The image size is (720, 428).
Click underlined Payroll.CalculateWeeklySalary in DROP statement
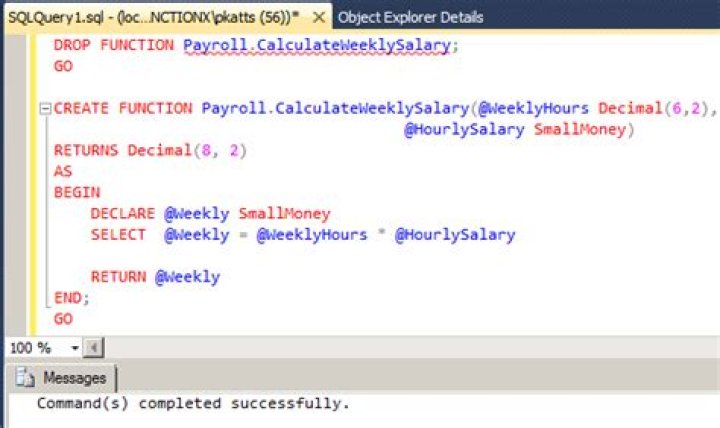[316, 46]
